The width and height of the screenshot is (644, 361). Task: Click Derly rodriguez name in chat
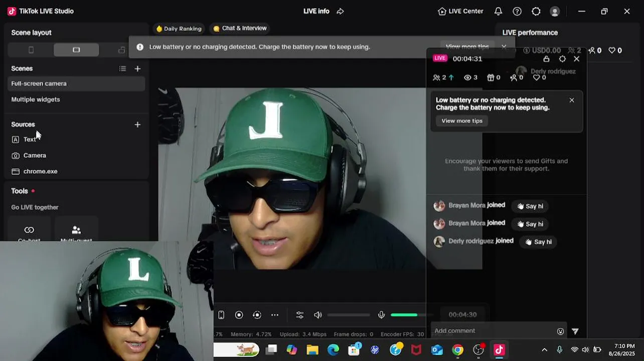pyautogui.click(x=471, y=241)
